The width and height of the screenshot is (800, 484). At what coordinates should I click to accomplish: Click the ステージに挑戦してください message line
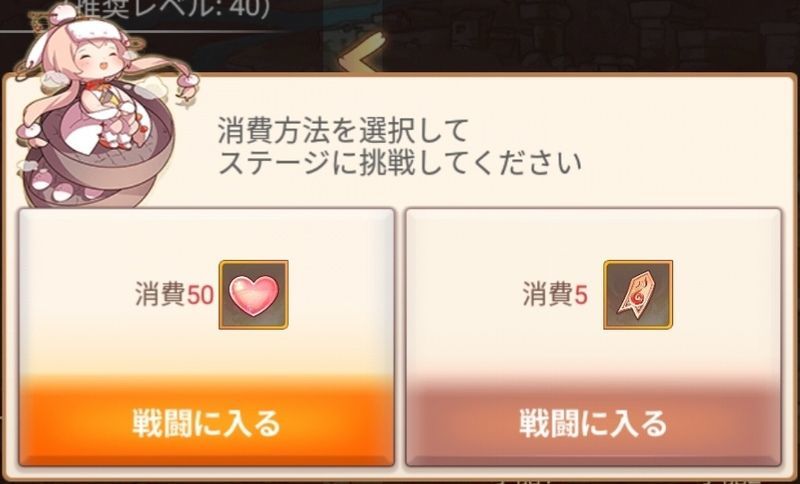point(399,163)
